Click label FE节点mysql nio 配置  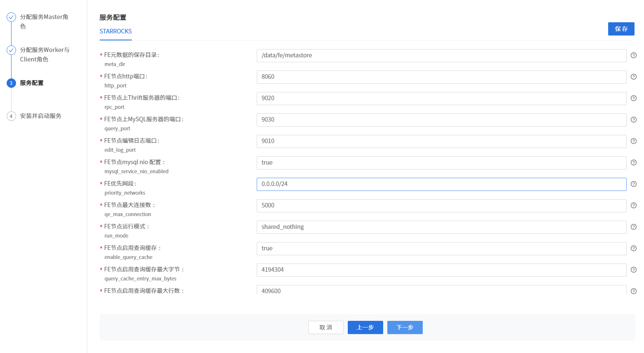pyautogui.click(x=134, y=162)
